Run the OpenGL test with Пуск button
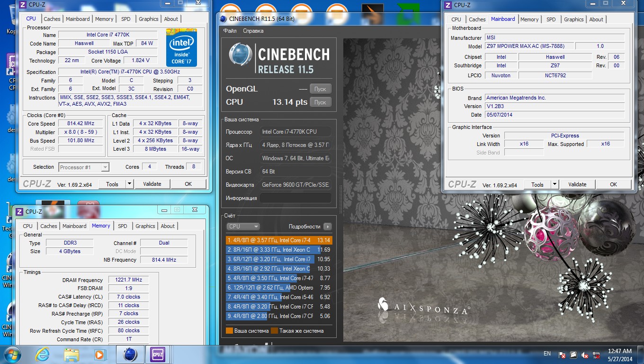This screenshot has width=644, height=364. (321, 89)
